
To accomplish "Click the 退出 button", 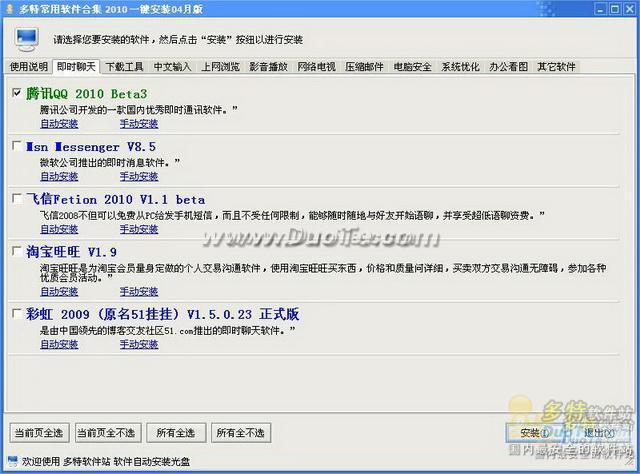I will point(599,433).
